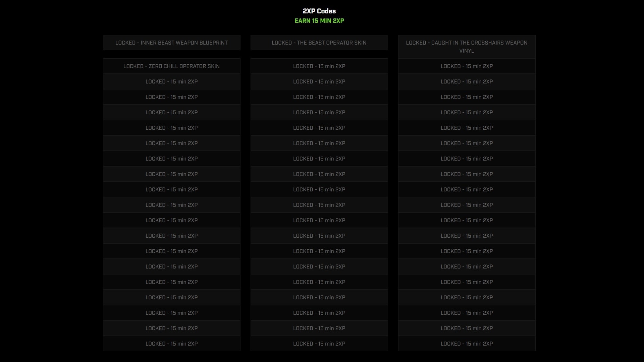Screen dimensions: 644x362
Task: Click second-to-last 2XP row in the left column
Action: coord(171,328)
